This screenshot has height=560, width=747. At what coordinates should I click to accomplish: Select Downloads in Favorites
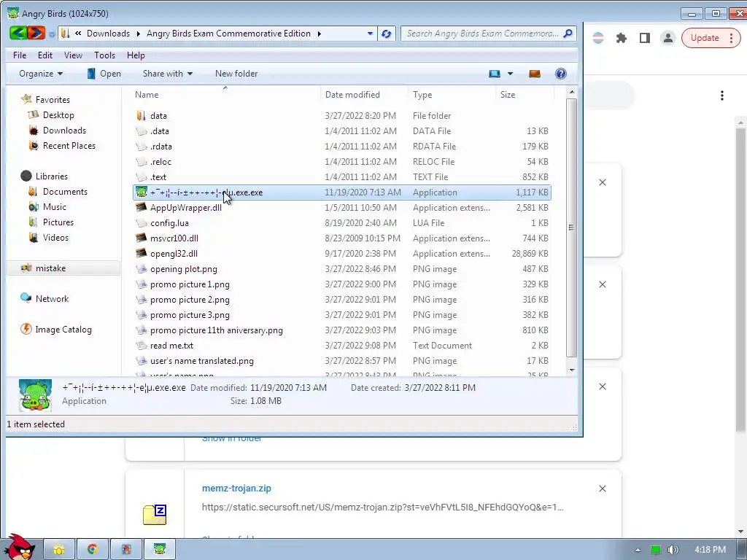(x=57, y=130)
